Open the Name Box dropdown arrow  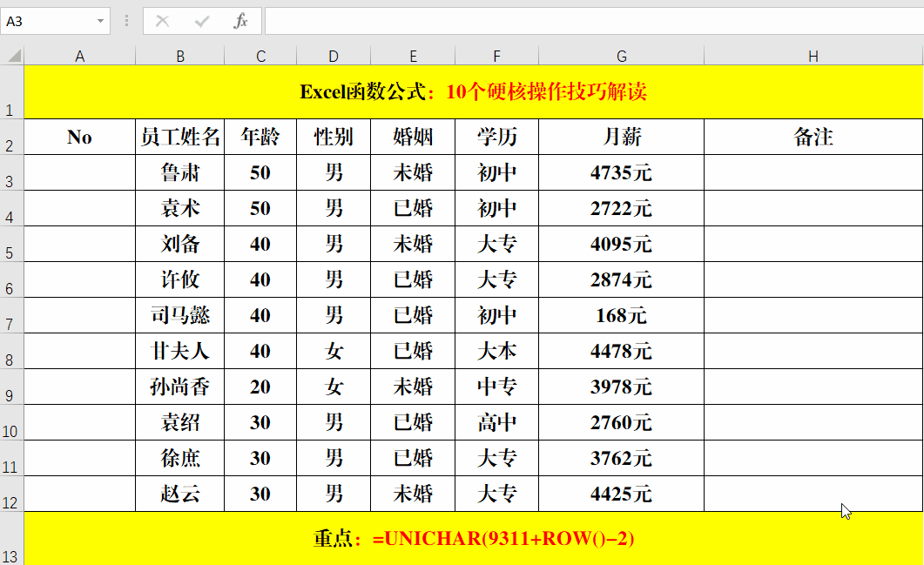pos(102,21)
